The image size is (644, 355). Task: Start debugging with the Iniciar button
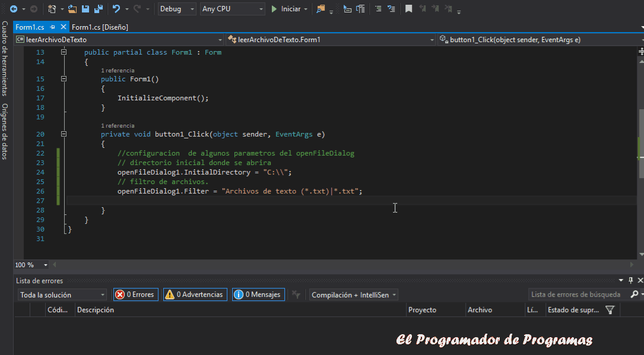(289, 9)
